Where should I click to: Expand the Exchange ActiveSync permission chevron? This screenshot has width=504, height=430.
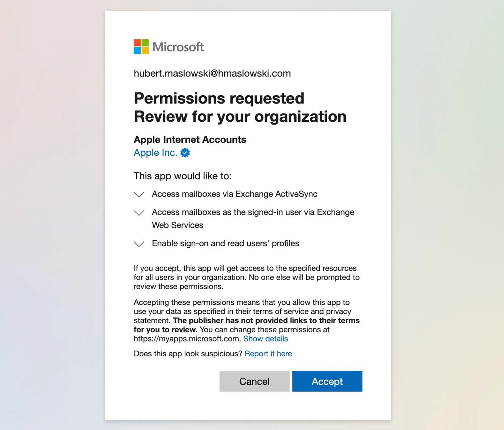coord(139,195)
